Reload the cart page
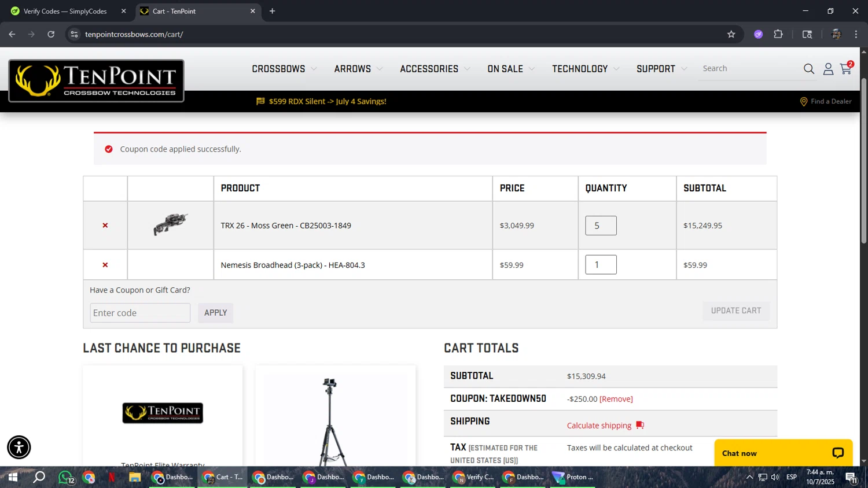 coord(51,34)
